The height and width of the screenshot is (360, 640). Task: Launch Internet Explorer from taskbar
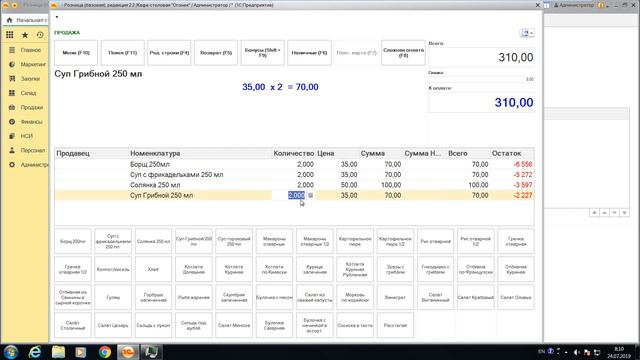[x=35, y=352]
